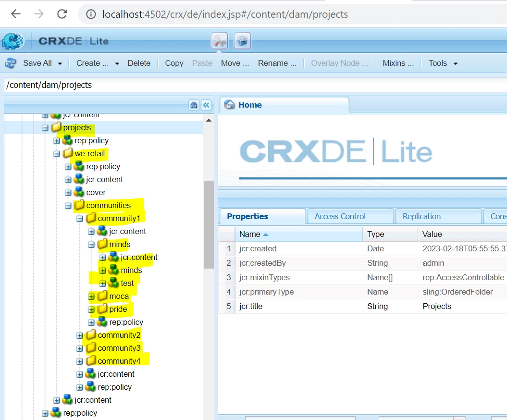507x420 pixels.
Task: Select the jcr:title property row
Action: [363, 306]
